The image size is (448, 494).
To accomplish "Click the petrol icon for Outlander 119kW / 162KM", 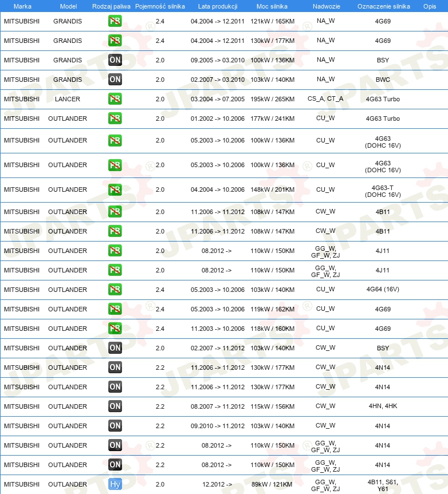I will point(115,309).
